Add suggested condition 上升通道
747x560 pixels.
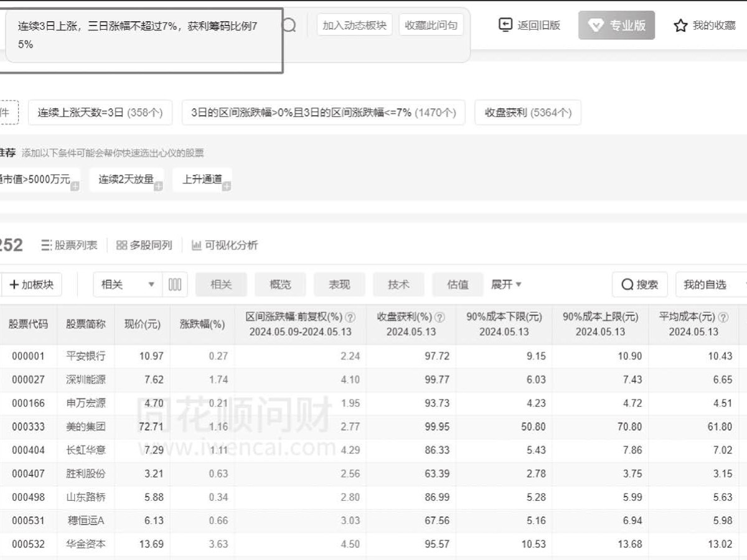click(202, 179)
